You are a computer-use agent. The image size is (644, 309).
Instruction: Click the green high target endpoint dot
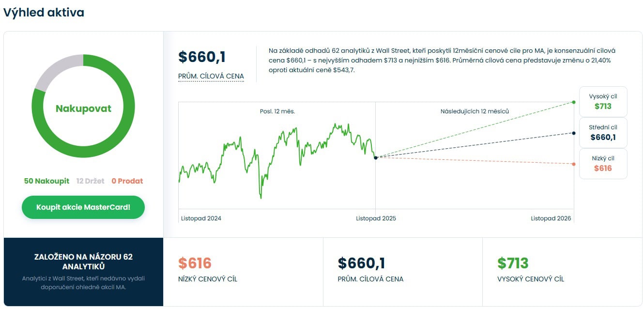click(x=574, y=102)
